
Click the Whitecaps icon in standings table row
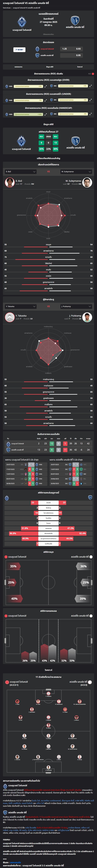click(x=8, y=443)
